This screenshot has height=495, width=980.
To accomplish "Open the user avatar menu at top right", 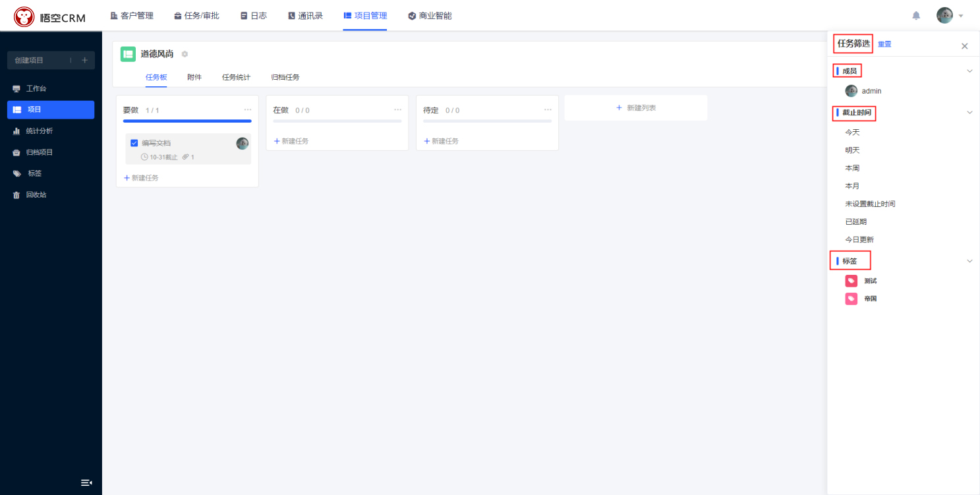I will click(x=944, y=15).
